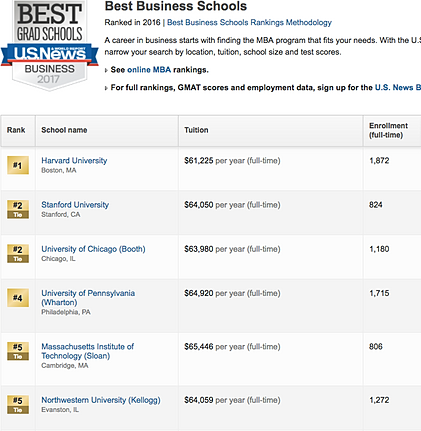Select the 'Ranked in 2016' text

click(x=132, y=22)
